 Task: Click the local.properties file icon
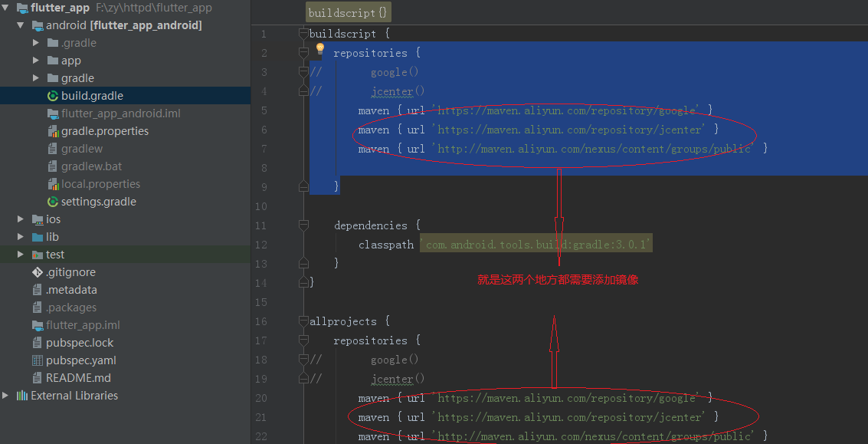tap(53, 184)
